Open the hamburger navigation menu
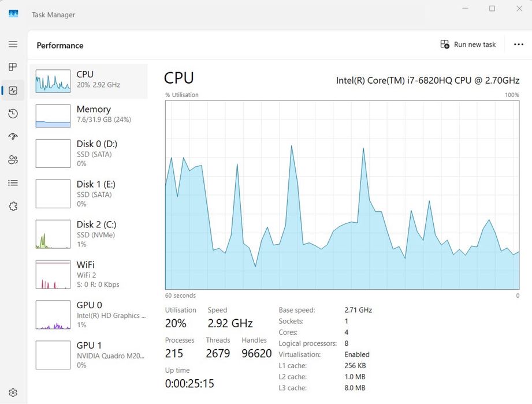 tap(13, 44)
